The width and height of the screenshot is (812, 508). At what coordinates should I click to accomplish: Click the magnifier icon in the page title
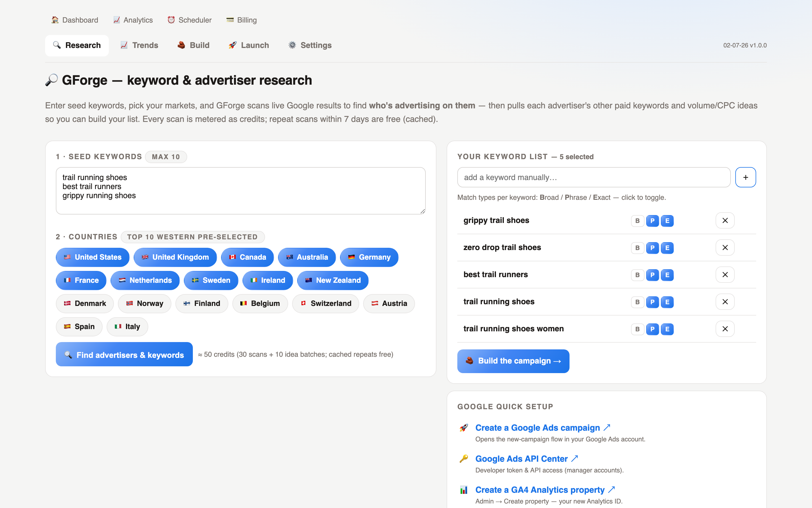[x=52, y=80]
